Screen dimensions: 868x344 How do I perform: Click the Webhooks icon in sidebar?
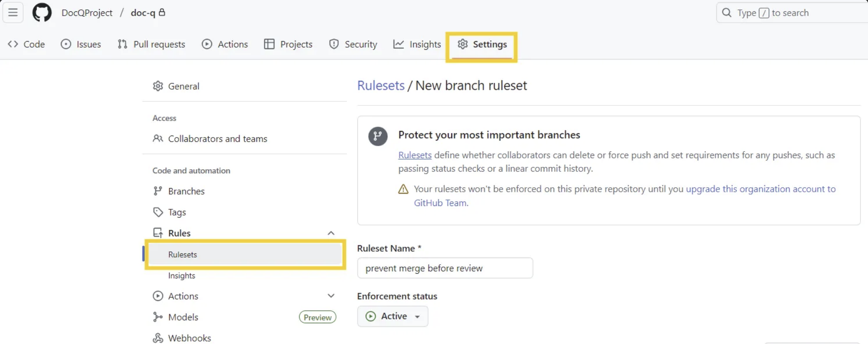[158, 338]
